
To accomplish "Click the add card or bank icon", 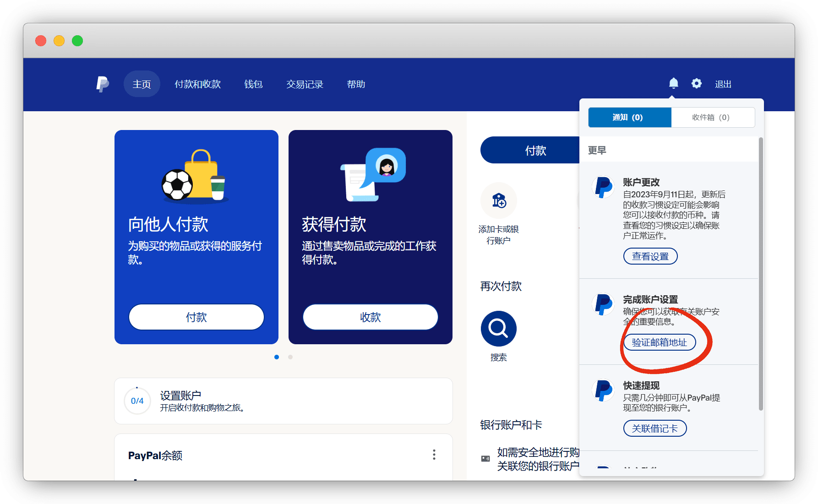I will [499, 201].
